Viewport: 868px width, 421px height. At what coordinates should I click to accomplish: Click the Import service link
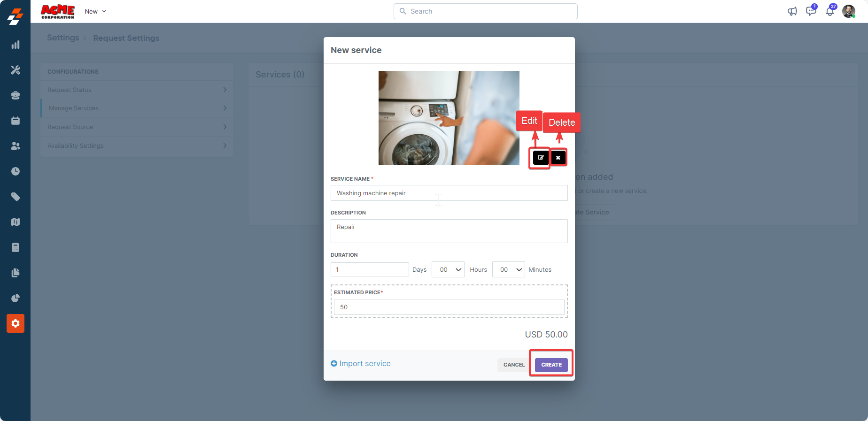coord(361,363)
